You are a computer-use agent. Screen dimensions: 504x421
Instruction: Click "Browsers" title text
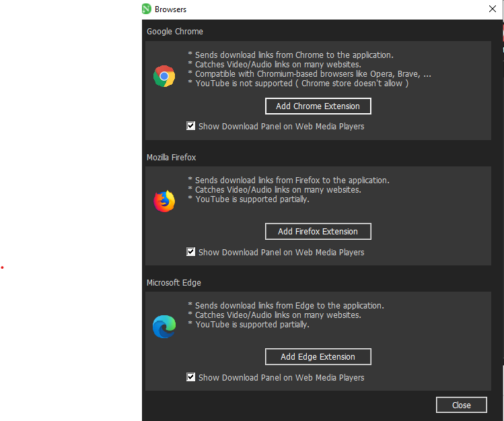170,9
